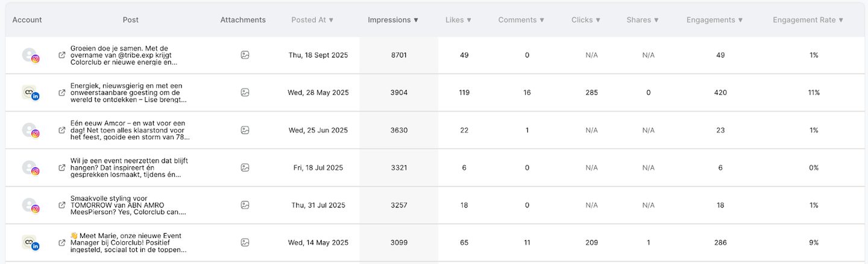Screen dimensions: 868x264
Task: Open external link for 'Meet Marie' post
Action: (62, 243)
